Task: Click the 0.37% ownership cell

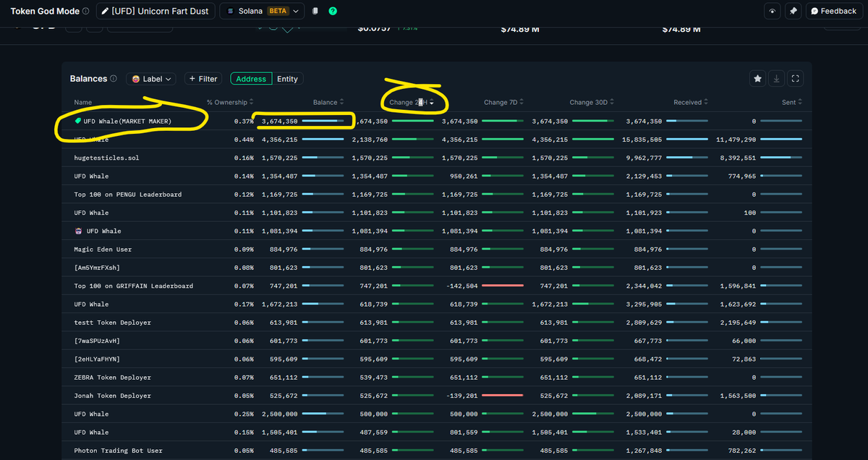Action: tap(244, 121)
